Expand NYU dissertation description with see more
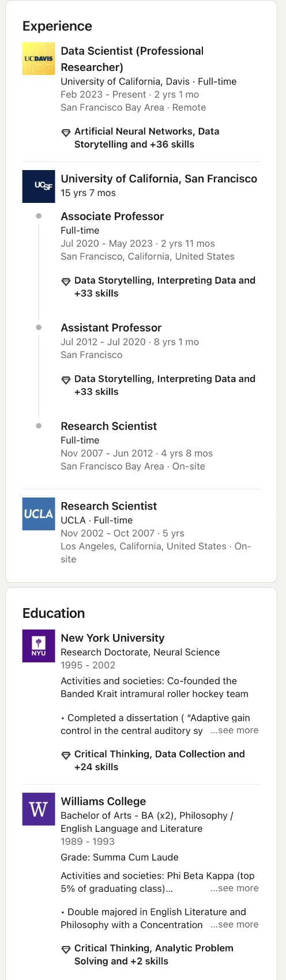The width and height of the screenshot is (286, 980). tap(234, 730)
